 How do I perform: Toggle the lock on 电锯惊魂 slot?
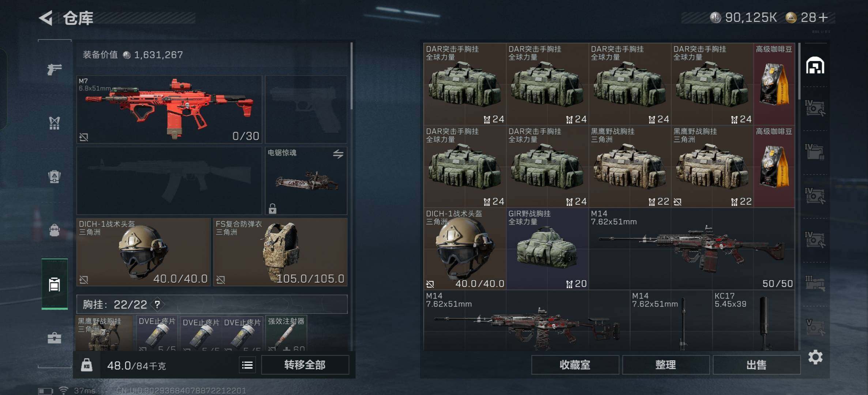point(272,209)
